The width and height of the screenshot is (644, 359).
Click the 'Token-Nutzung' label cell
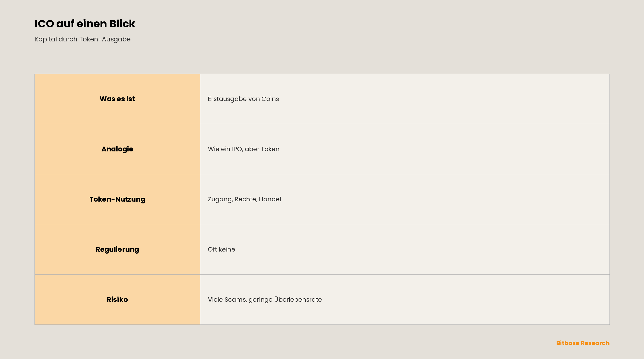click(117, 199)
